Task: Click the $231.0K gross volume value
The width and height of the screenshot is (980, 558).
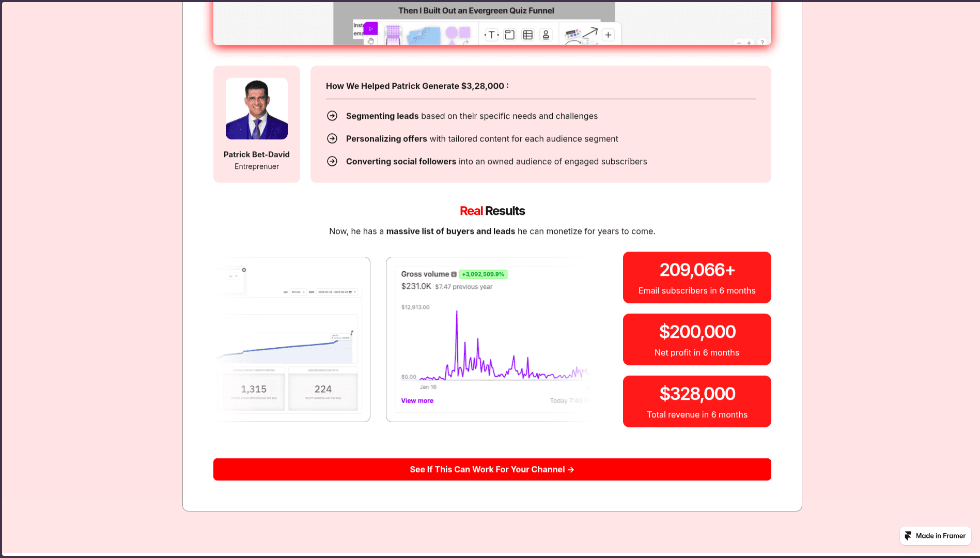Action: [x=416, y=286]
